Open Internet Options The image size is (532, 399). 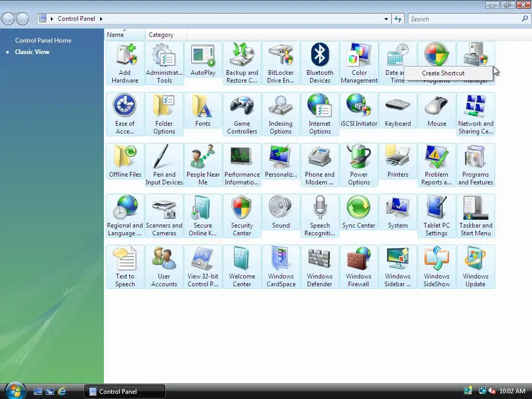pos(320,114)
